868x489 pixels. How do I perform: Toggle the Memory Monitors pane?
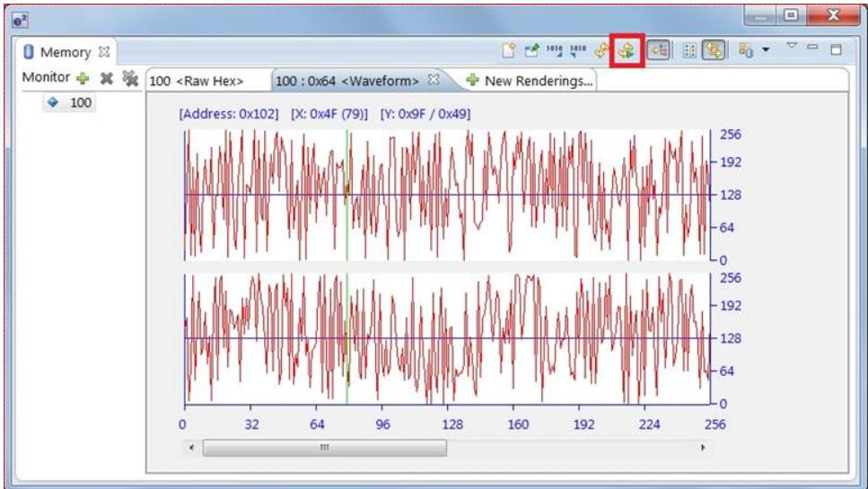click(658, 50)
